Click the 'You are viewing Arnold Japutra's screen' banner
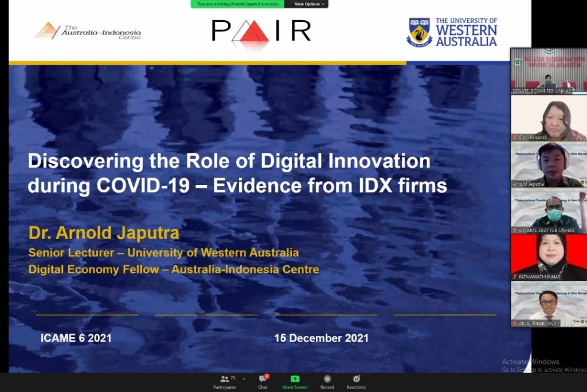Viewport: 587px width, 392px height. click(237, 4)
